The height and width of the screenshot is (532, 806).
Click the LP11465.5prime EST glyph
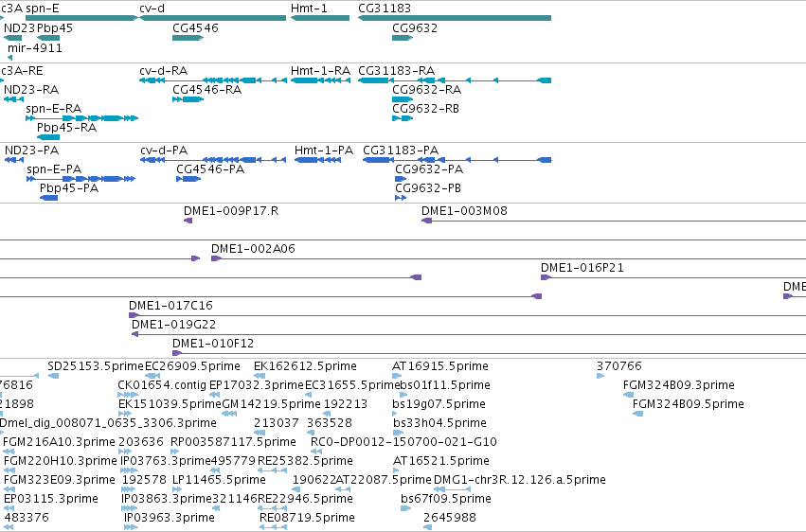[x=177, y=490]
